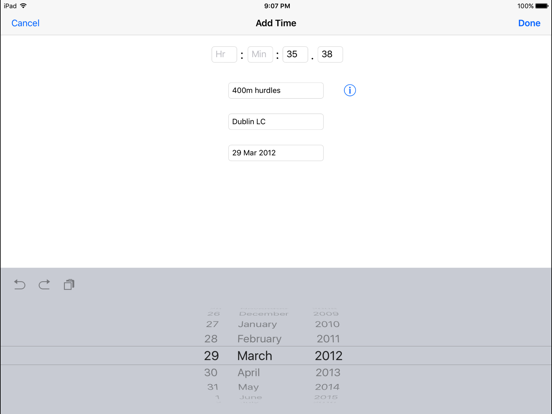Select 2013 in the year wheel
The image size is (552, 414).
(328, 372)
